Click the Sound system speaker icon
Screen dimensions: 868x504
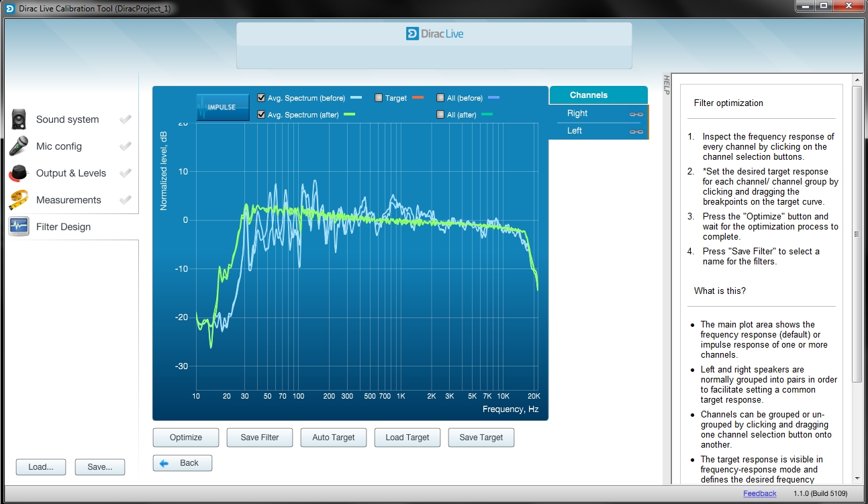[19, 119]
